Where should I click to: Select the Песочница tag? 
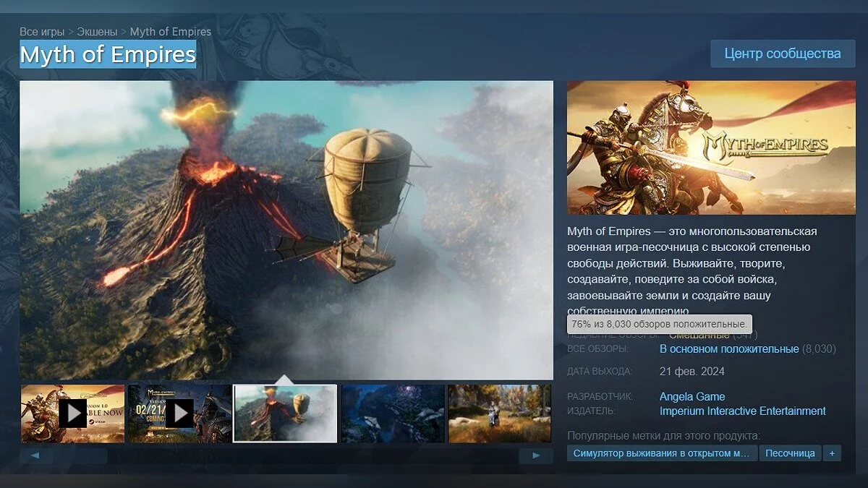[x=790, y=453]
